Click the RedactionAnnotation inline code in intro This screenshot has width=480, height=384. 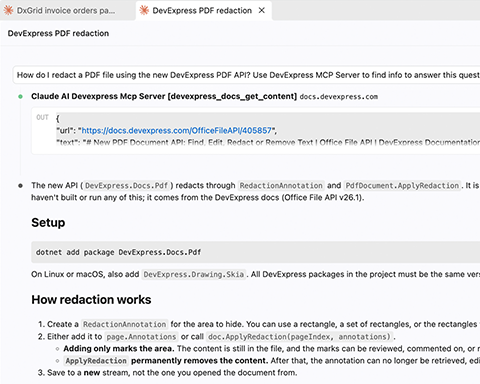[281, 186]
